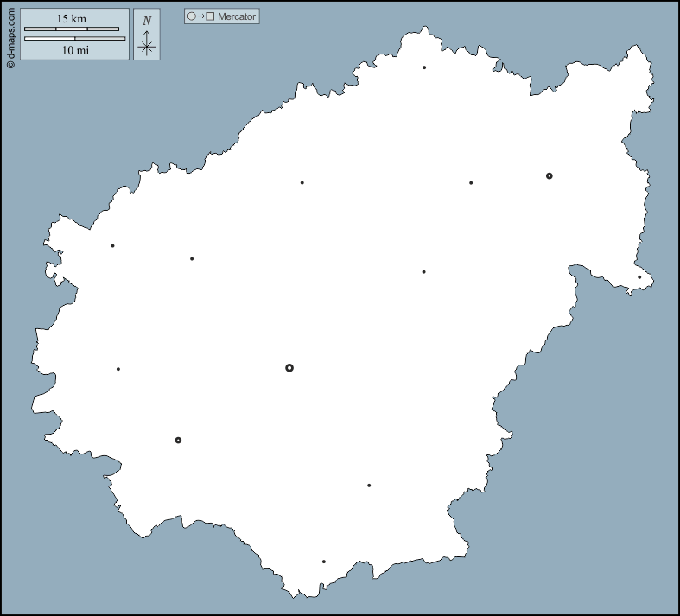Click the small dot northeast of the southernmost dot

(369, 486)
